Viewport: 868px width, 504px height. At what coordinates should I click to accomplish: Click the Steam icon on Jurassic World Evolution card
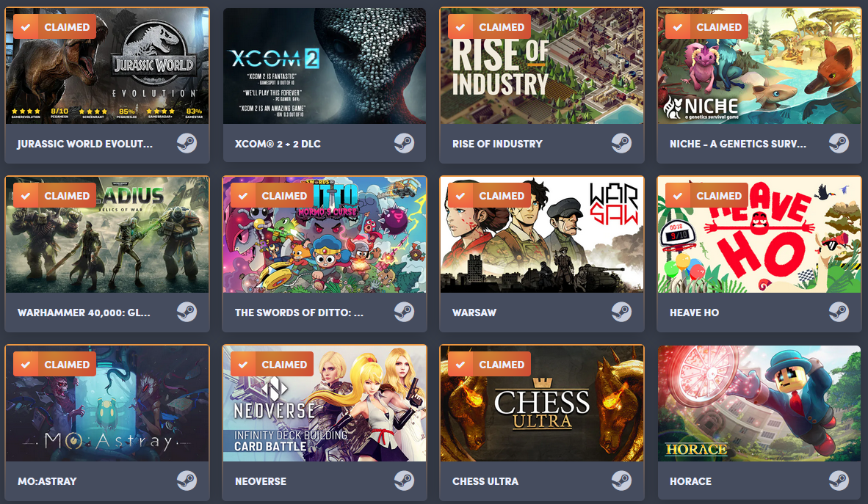[x=187, y=143]
